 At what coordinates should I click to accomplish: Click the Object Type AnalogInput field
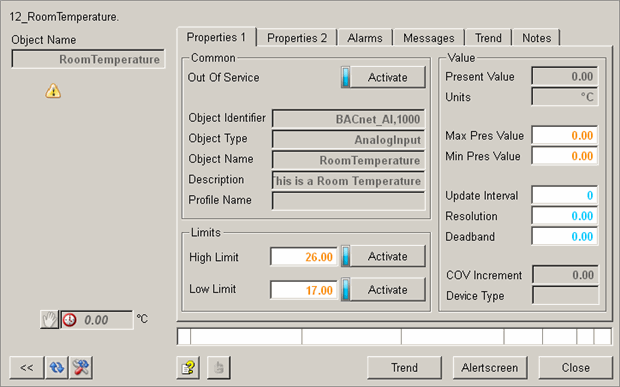[348, 140]
